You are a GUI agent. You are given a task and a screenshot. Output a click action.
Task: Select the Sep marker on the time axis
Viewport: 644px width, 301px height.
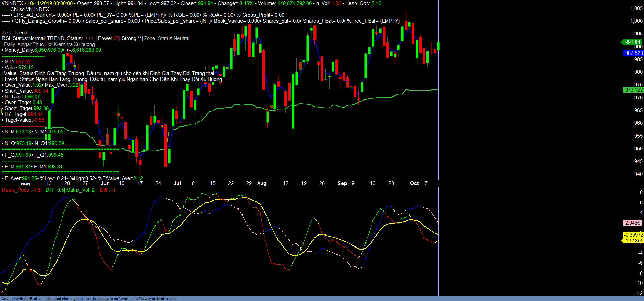click(342, 183)
